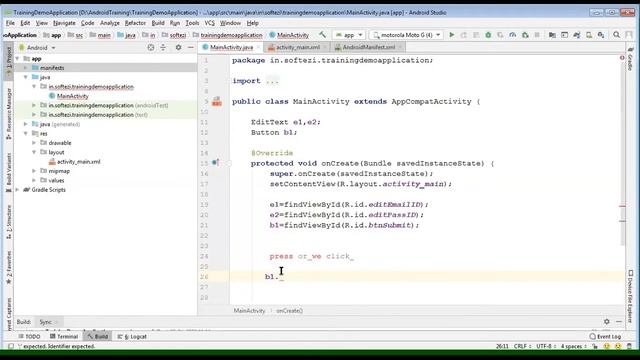Click the run gutter icon on line 9
The height and width of the screenshot is (360, 640).
(x=217, y=102)
